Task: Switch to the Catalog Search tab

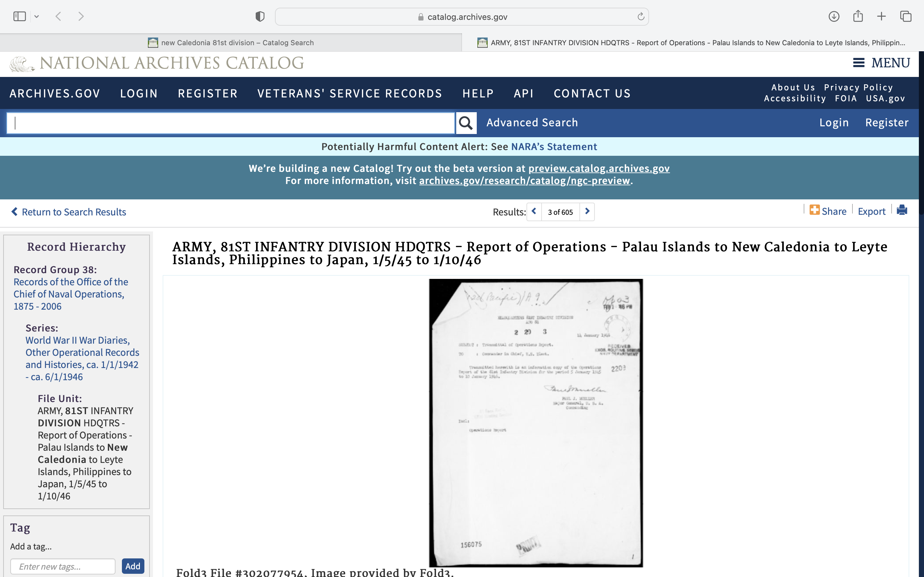Action: coord(231,43)
